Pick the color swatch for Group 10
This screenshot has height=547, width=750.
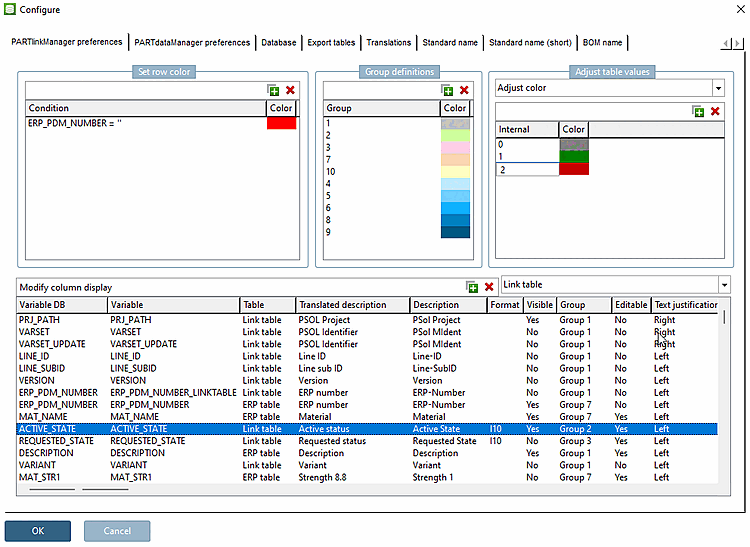pyautogui.click(x=455, y=171)
